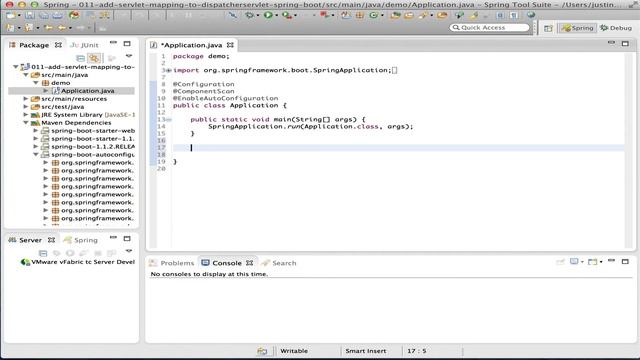Click the Smart Insert status entry

[x=366, y=351]
